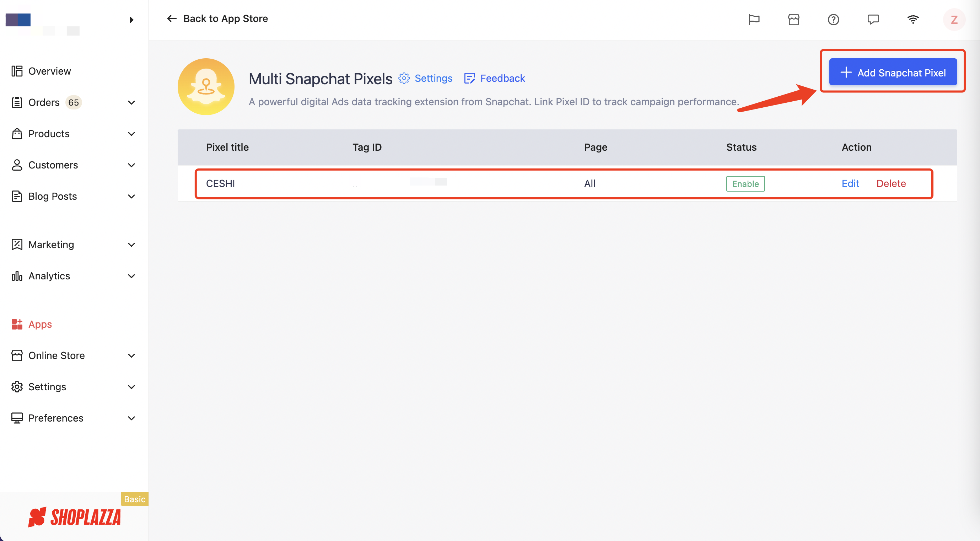Click the Customers person icon

(17, 165)
